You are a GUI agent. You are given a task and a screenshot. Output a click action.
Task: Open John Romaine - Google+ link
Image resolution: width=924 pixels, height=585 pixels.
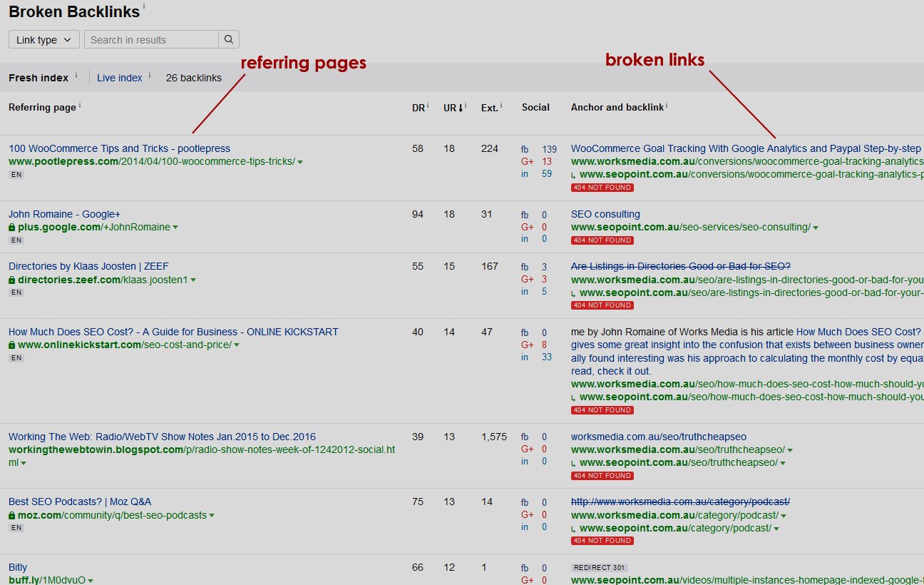[64, 215]
